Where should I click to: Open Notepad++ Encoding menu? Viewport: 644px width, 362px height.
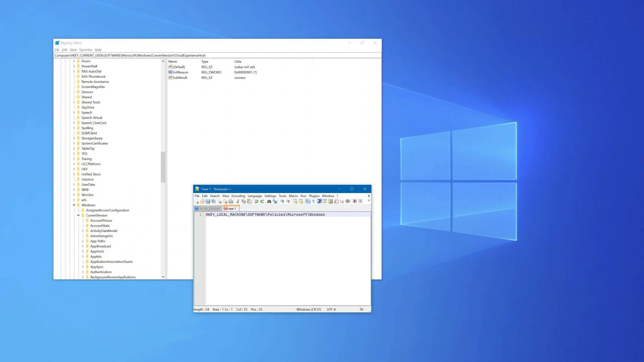click(x=238, y=196)
